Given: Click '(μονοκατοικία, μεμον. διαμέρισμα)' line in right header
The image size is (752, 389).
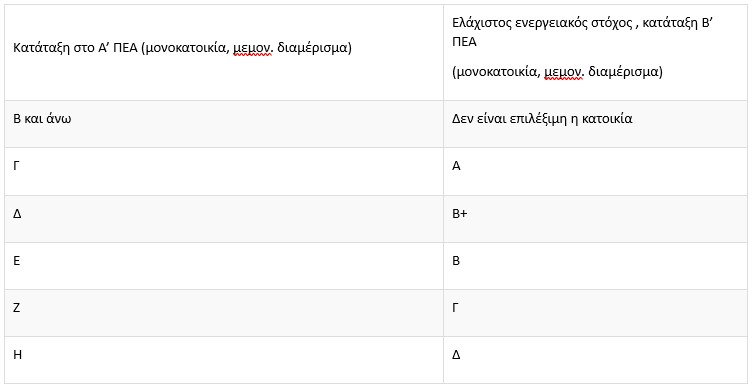Looking at the screenshot, I should coord(557,73).
